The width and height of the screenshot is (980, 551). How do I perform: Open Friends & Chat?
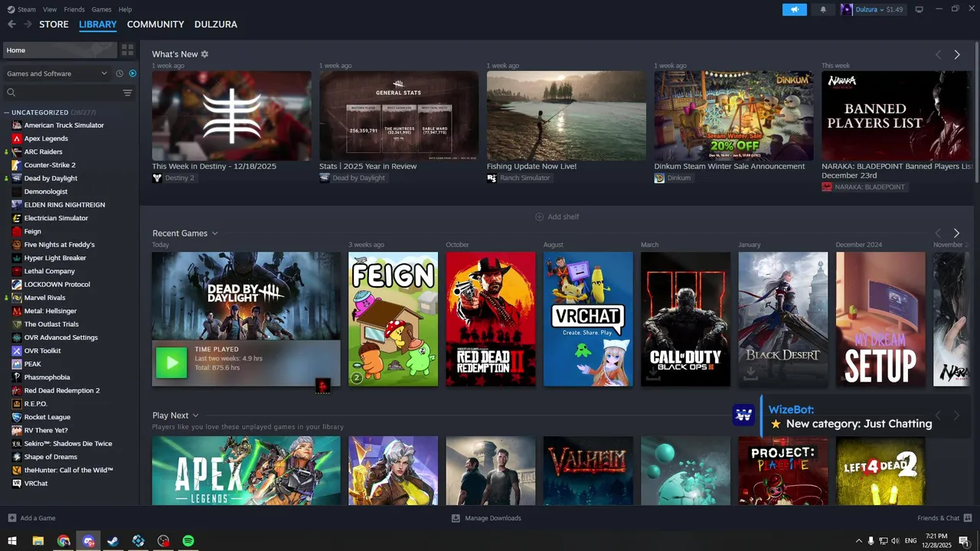tap(944, 518)
